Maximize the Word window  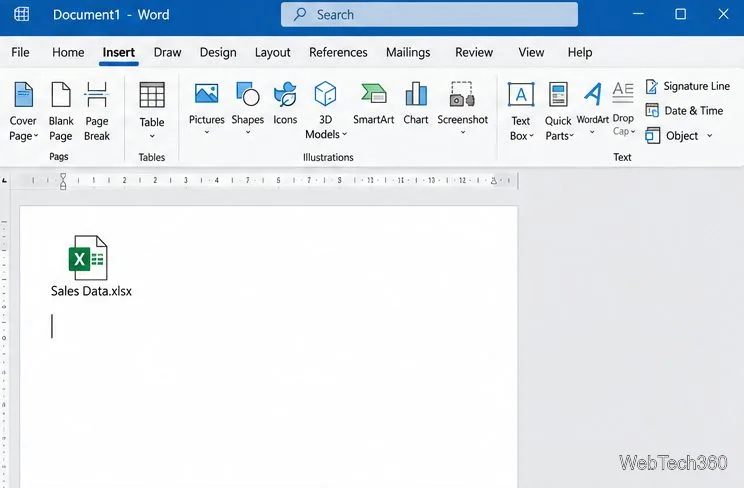680,14
